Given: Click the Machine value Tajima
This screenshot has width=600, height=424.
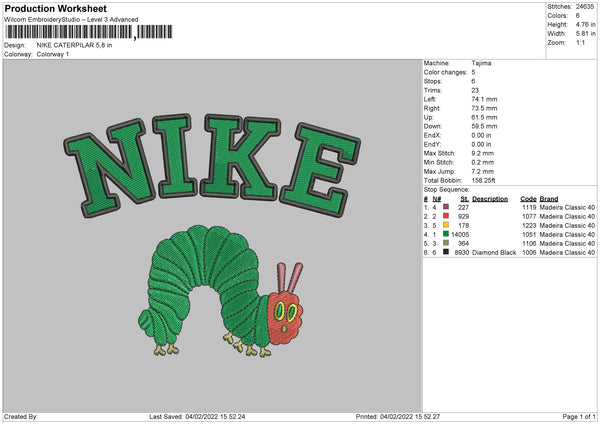Looking at the screenshot, I should (x=481, y=63).
